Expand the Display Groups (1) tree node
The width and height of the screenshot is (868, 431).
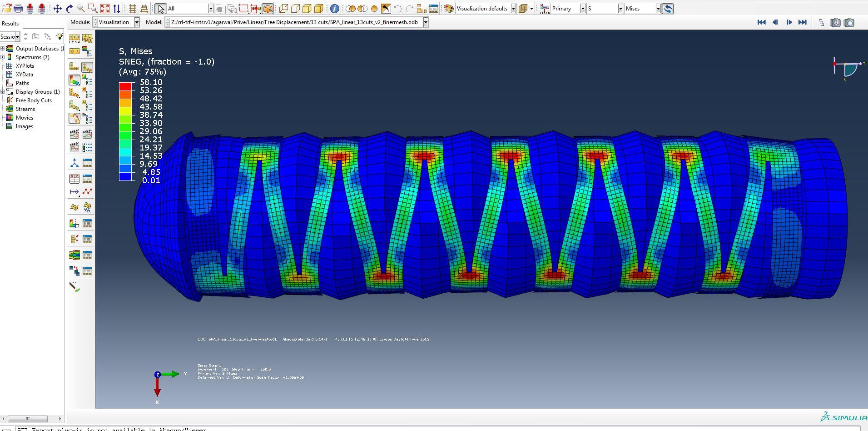(3, 92)
